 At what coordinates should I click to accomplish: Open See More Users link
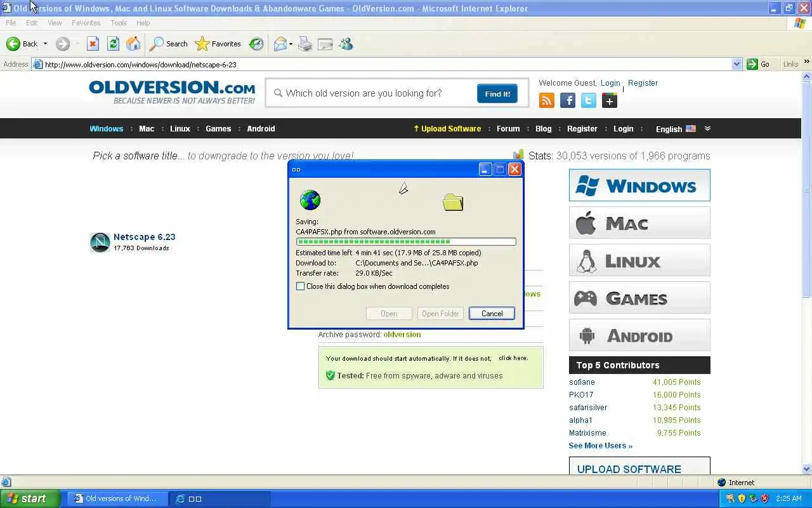600,446
